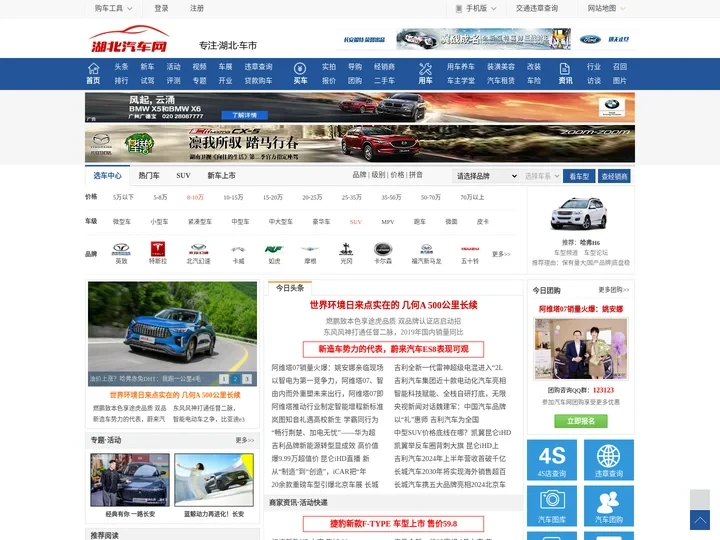Click the BMW X5 and X6 banner ad
Image resolution: width=720 pixels, height=540 pixels.
point(360,107)
